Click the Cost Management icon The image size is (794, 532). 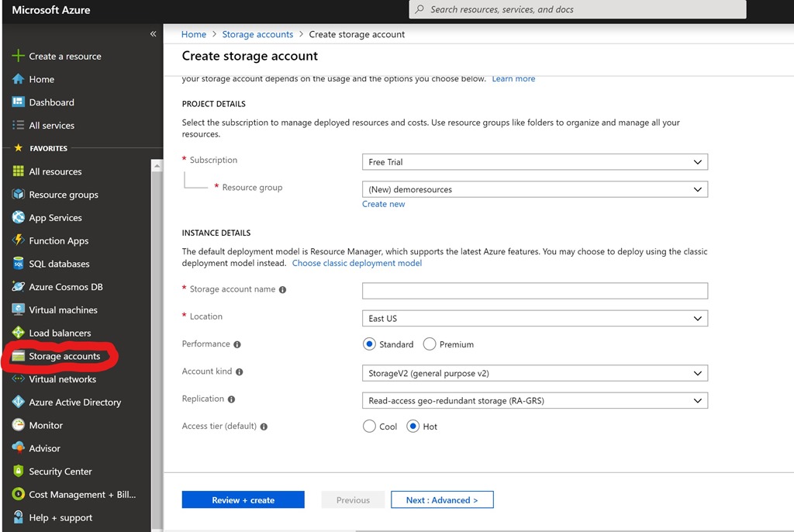coord(19,494)
